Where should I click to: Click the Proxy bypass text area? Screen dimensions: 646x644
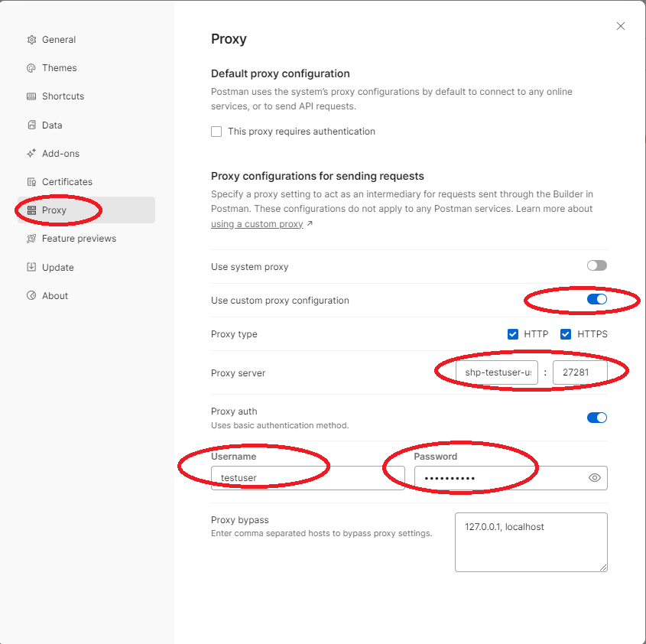(x=531, y=542)
